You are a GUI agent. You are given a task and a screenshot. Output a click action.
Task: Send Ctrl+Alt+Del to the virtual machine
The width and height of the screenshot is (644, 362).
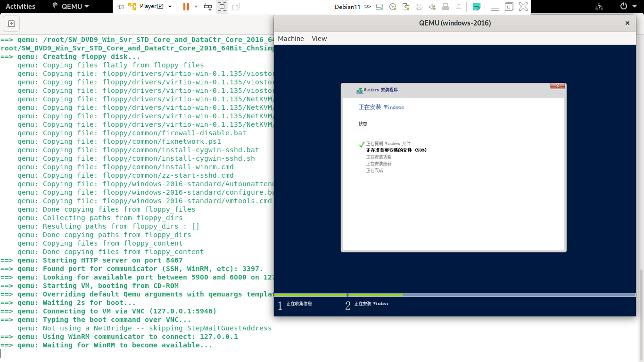(x=207, y=7)
